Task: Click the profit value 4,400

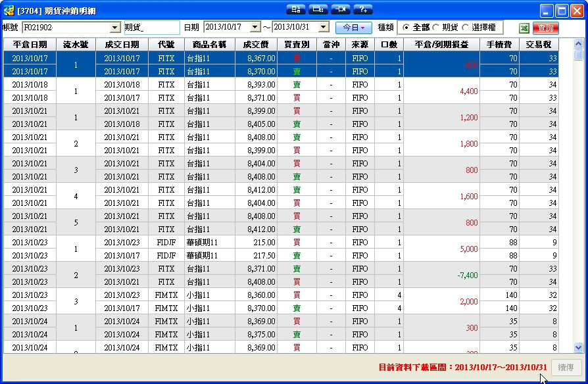Action: (469, 91)
